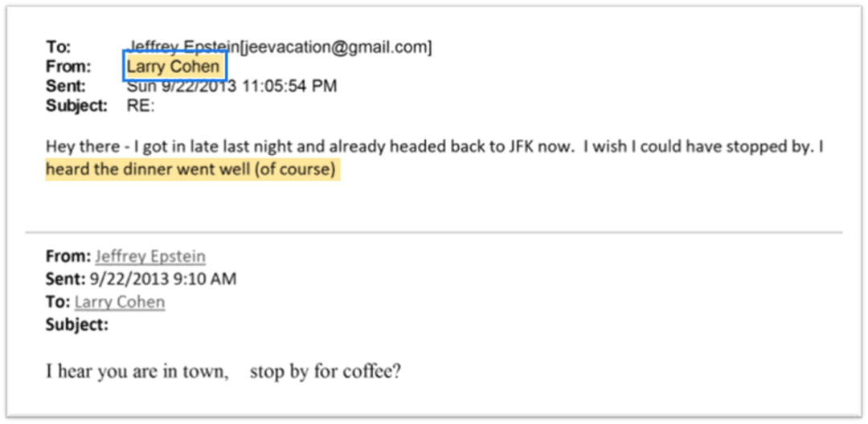Click highlighted "heard the dinner went well" text
Viewport: 868px width, 424px height.
coord(193,170)
